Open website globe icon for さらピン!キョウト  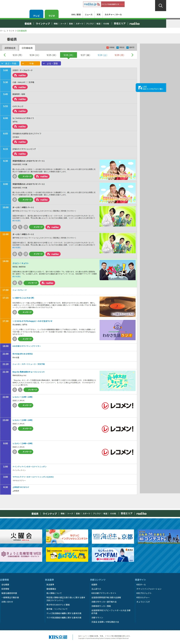coord(15,283)
